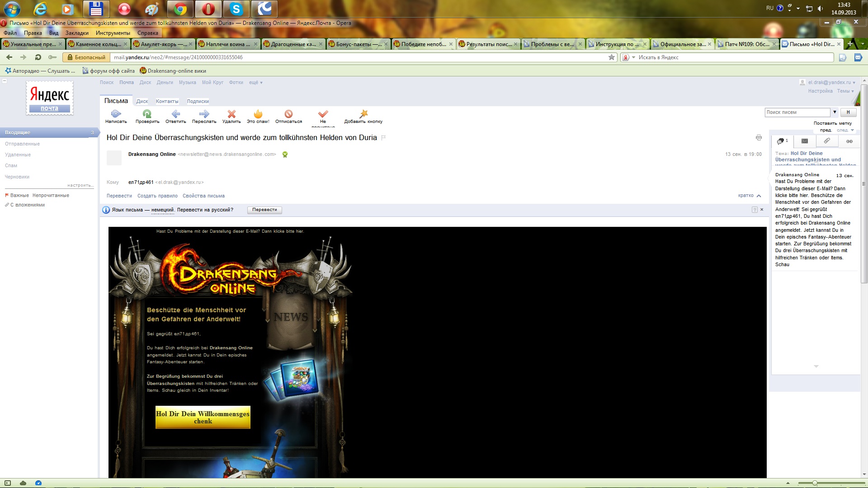This screenshot has width=868, height=488.
Task: Click the Ответить reply arrow icon
Action: point(176,114)
